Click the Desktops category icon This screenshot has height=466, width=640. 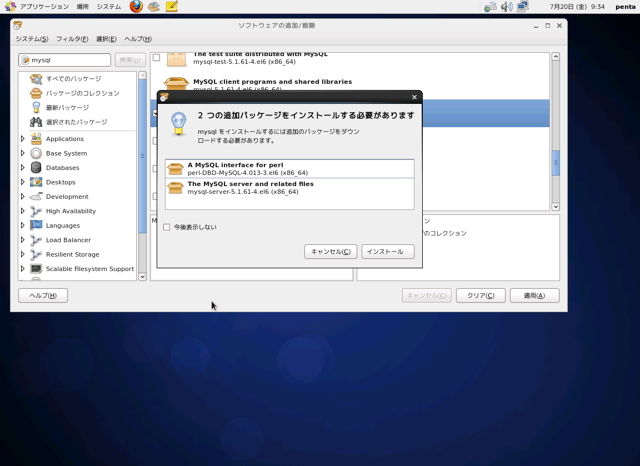pos(36,182)
